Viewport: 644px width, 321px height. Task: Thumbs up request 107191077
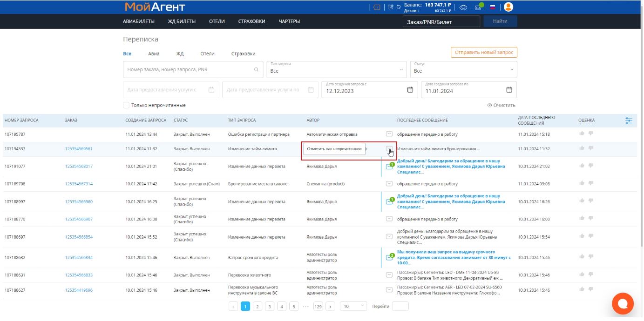pyautogui.click(x=582, y=166)
